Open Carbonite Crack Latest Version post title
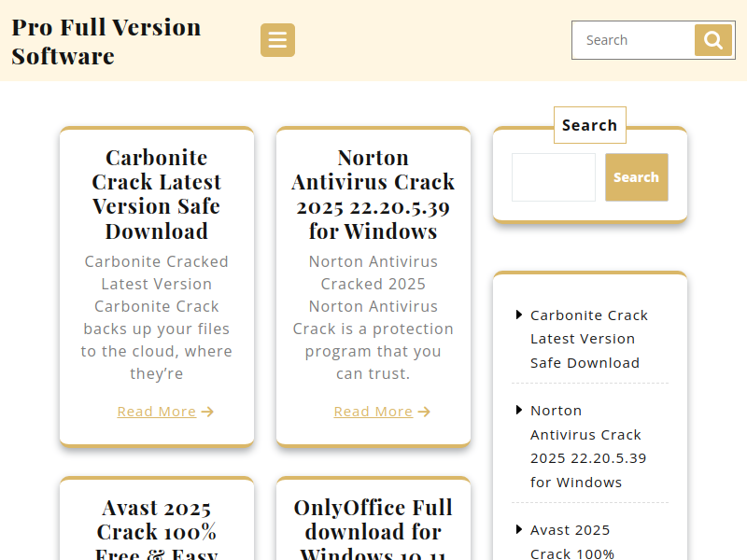The height and width of the screenshot is (560, 747). (157, 194)
